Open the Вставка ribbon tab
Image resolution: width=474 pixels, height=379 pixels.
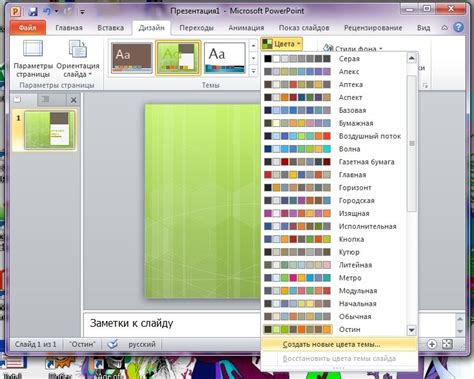pyautogui.click(x=111, y=28)
